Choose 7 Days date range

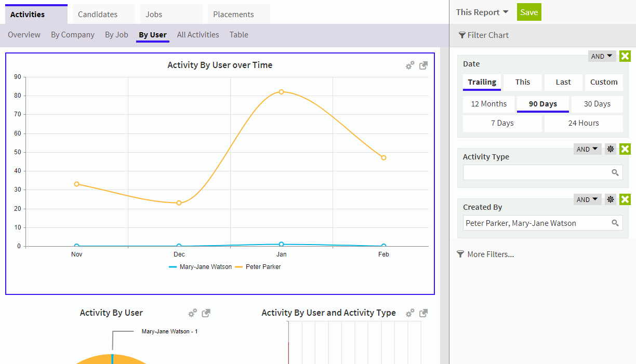click(x=502, y=124)
